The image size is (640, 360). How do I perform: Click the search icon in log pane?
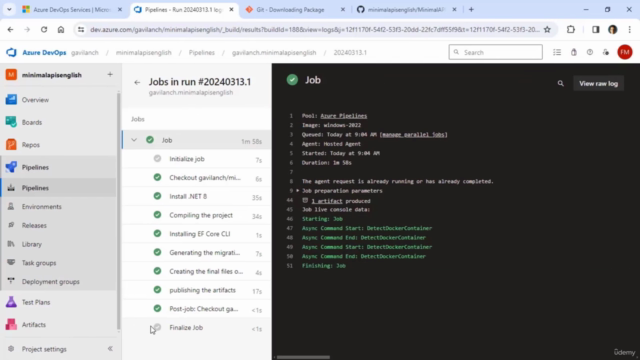point(560,83)
